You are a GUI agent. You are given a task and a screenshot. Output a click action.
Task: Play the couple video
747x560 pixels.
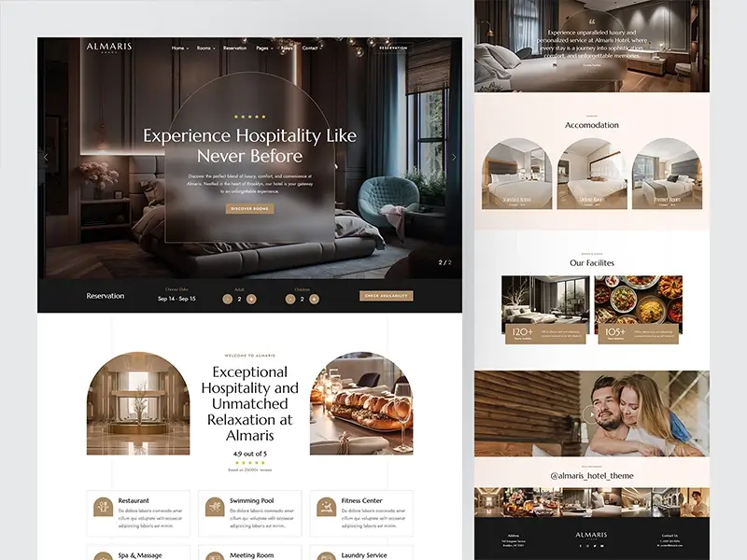[588, 413]
